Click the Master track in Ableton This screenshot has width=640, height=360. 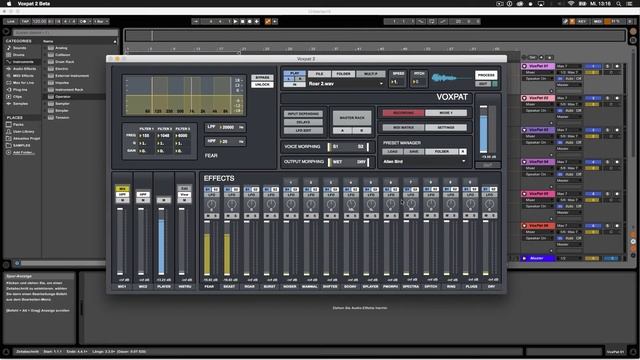tap(538, 258)
